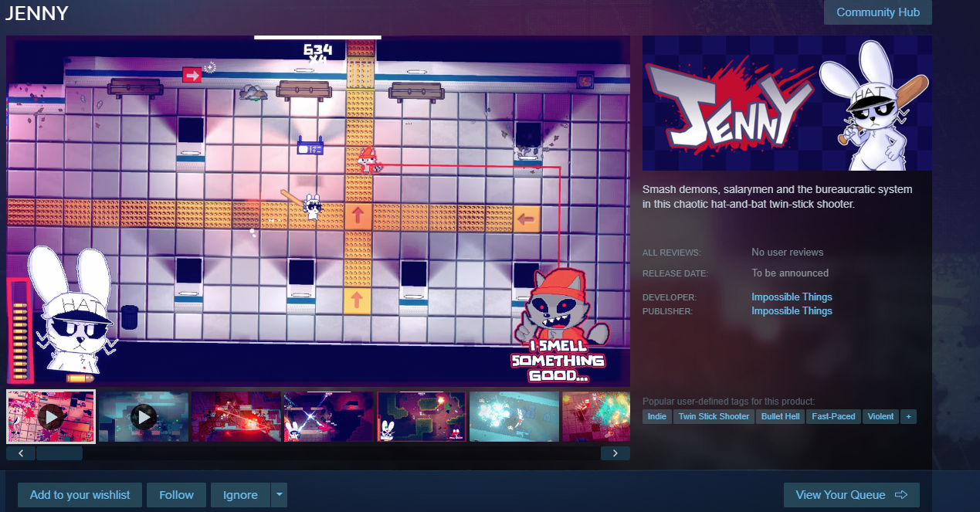
Task: Click the main gameplay video preview
Action: click(x=318, y=210)
